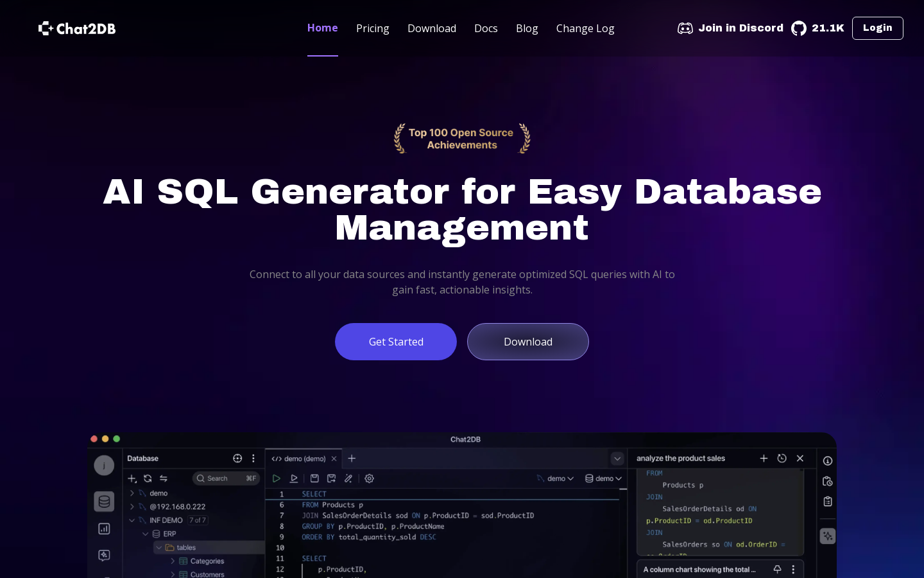Click the save icon in editor toolbar
The width and height of the screenshot is (924, 578).
314,478
